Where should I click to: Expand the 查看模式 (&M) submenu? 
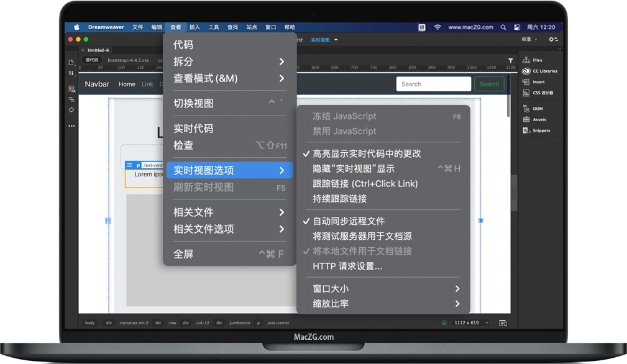pos(229,78)
